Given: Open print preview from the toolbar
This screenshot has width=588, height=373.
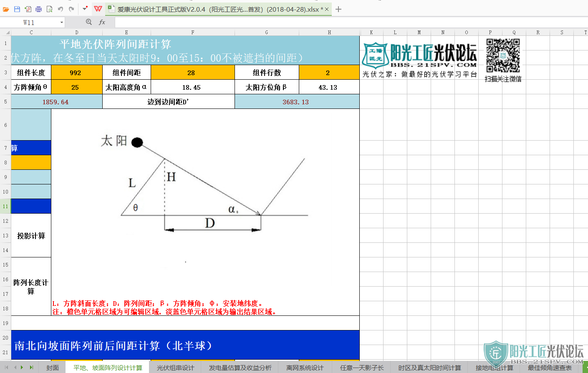Looking at the screenshot, I should [x=49, y=9].
